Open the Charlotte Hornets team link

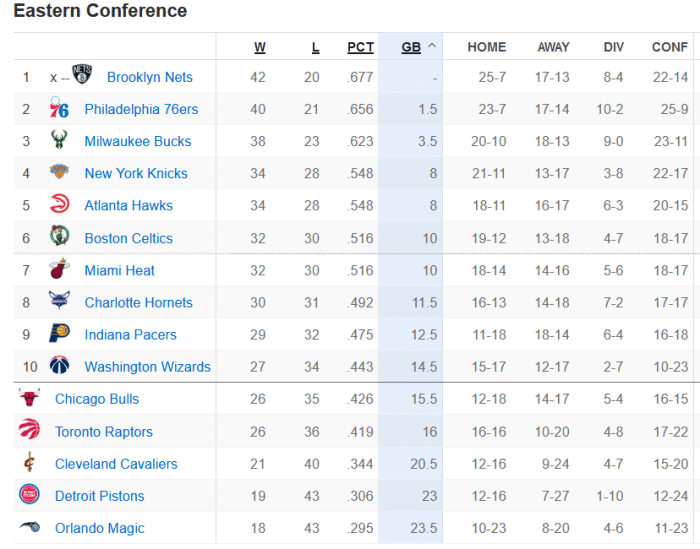[x=138, y=302]
